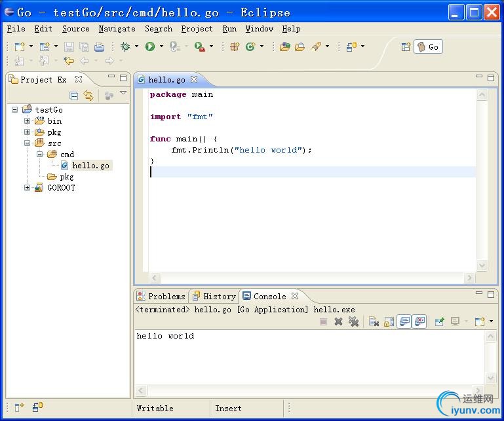Toggle Scroll Lock in Console

click(x=389, y=321)
